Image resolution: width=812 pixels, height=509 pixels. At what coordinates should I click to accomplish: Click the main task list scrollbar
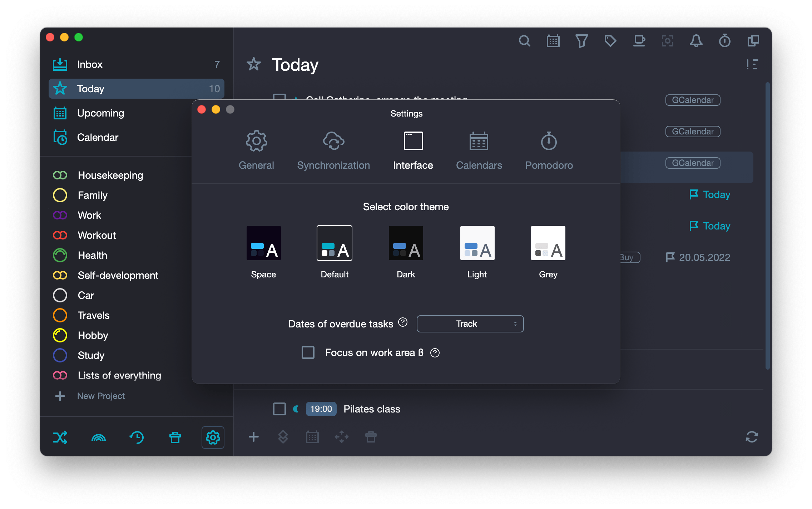(x=767, y=226)
